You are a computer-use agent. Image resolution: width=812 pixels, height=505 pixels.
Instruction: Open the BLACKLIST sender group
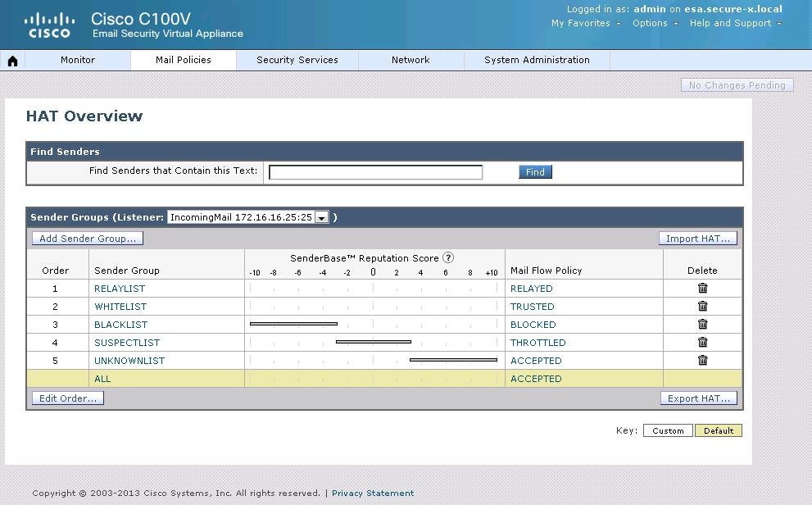(120, 325)
